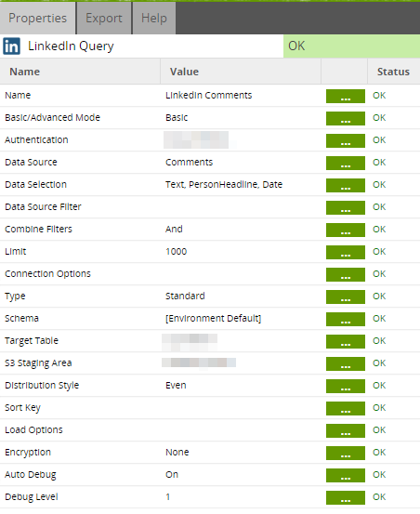This screenshot has height=514, width=420.
Task: Select the Auto Debug 'On' value
Action: pyautogui.click(x=172, y=474)
